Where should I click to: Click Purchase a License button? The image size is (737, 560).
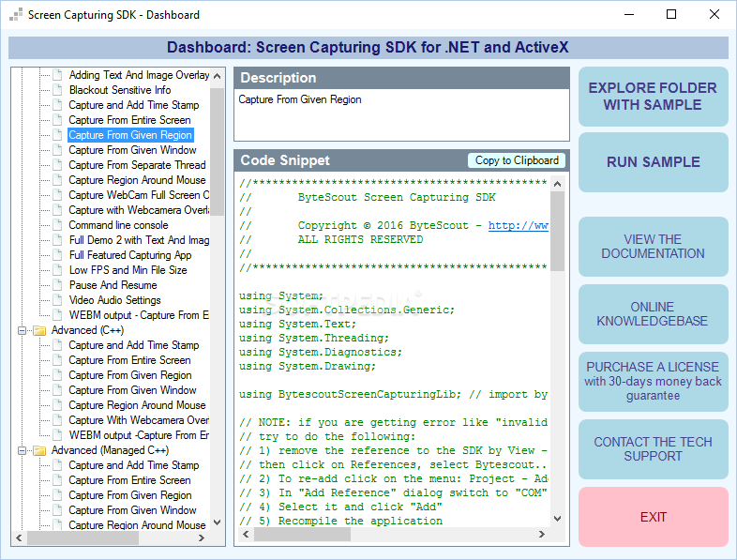coord(654,382)
